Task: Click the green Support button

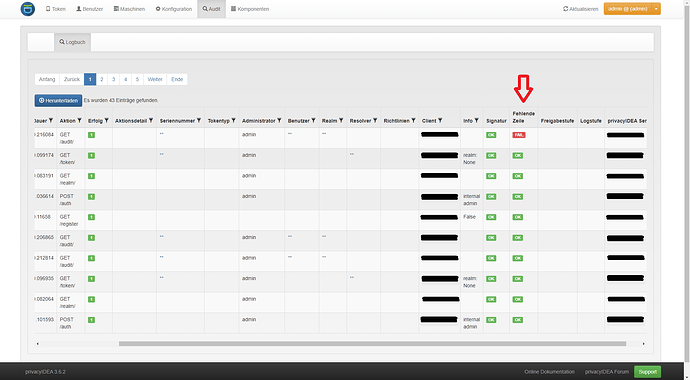Action: (647, 372)
